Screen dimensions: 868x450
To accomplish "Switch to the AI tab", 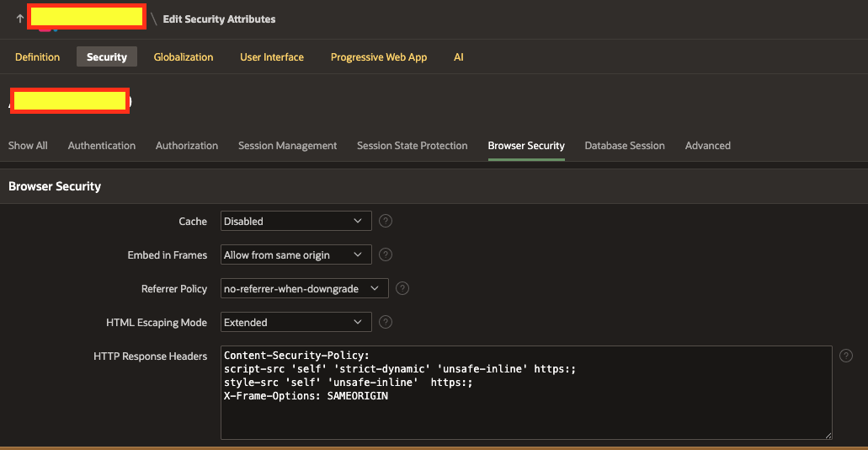I will (x=458, y=56).
